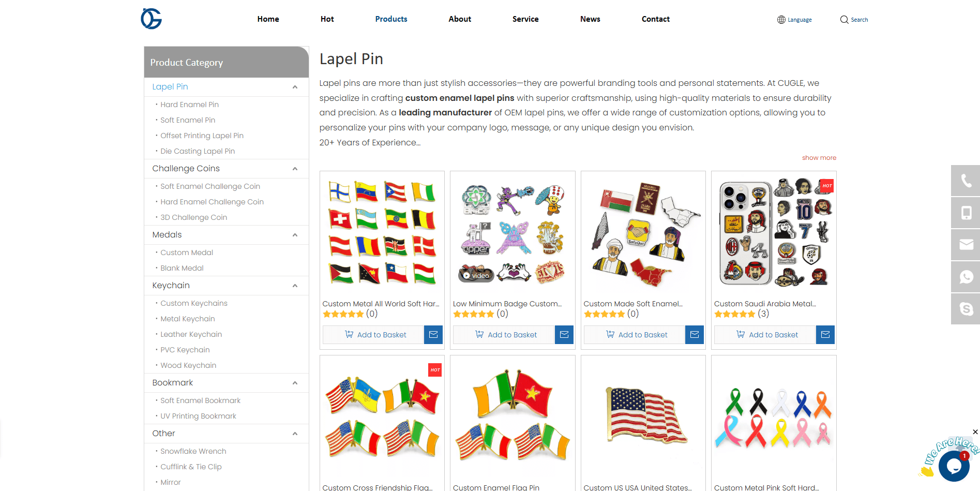Close the We Are Here chat prompt
Screen dimensions: 980x491
click(975, 432)
